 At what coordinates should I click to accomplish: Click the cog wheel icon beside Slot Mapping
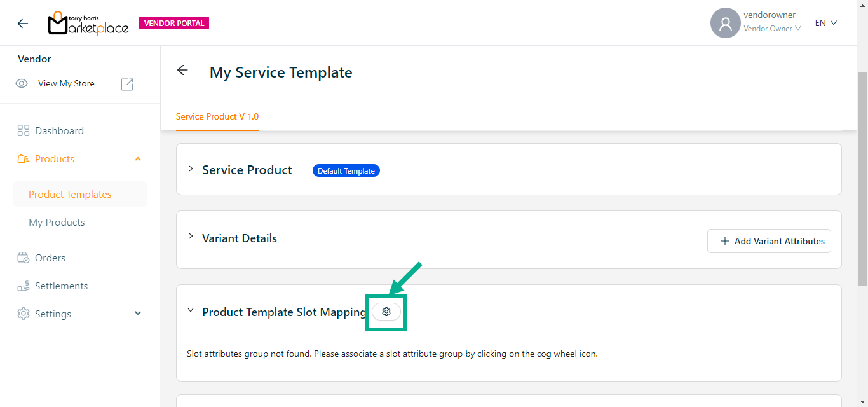coord(386,312)
